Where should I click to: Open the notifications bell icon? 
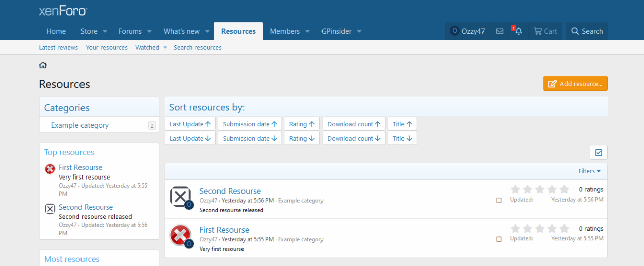[518, 31]
